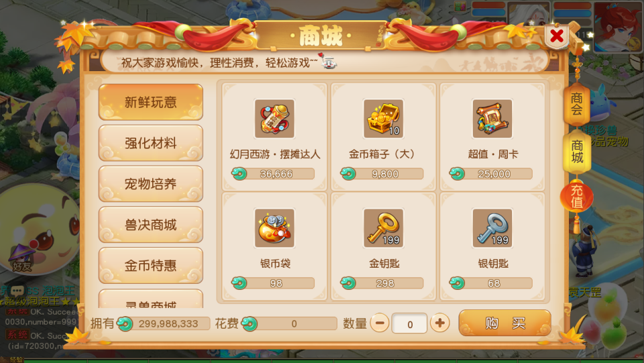Click the 数量 quantity input field

coord(409,323)
